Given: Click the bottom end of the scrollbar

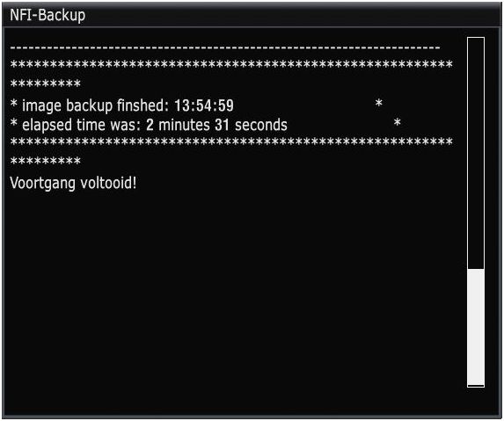Looking at the screenshot, I should click(476, 386).
